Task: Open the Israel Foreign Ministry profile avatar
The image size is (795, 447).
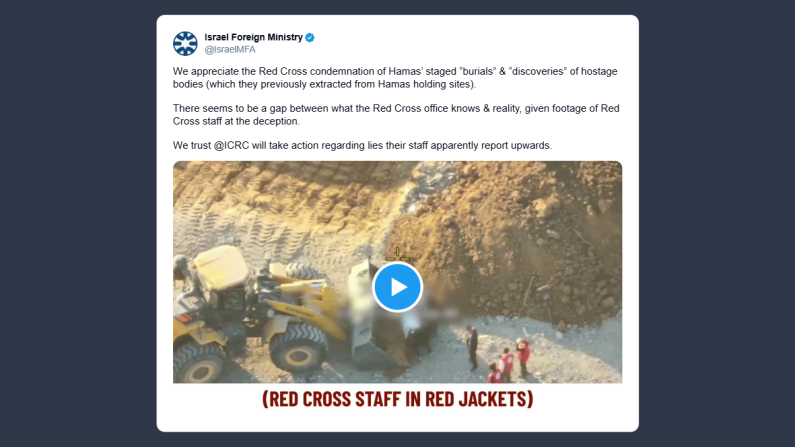Action: (x=185, y=43)
